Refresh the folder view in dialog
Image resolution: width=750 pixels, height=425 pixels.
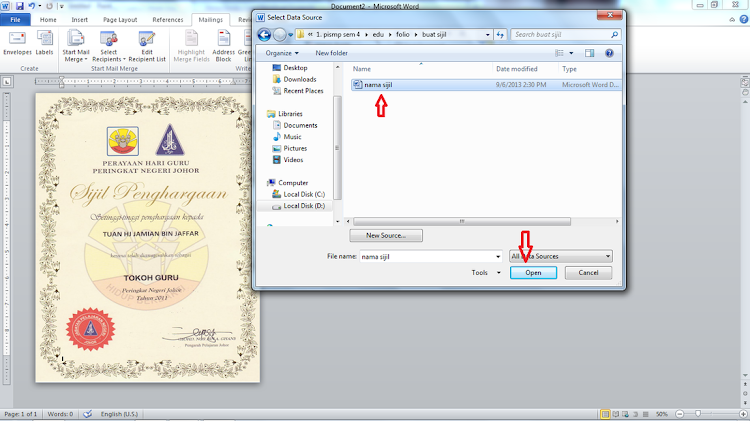pos(500,34)
